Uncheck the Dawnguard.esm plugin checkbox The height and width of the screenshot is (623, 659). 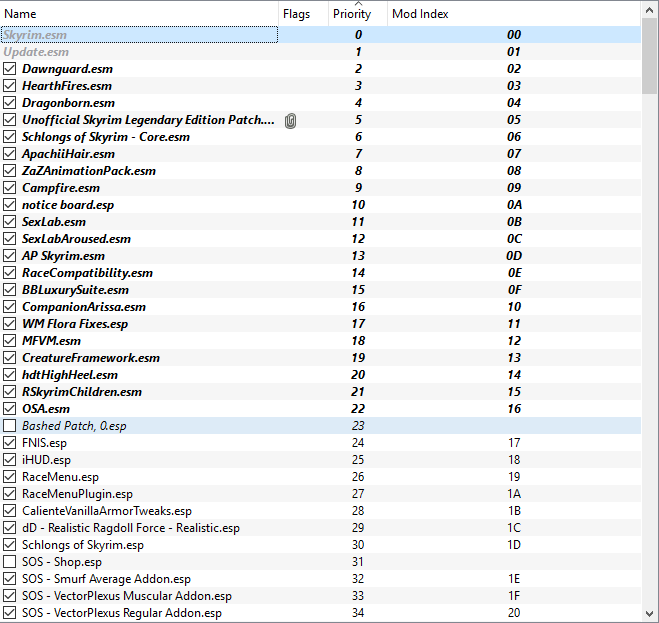(10, 69)
